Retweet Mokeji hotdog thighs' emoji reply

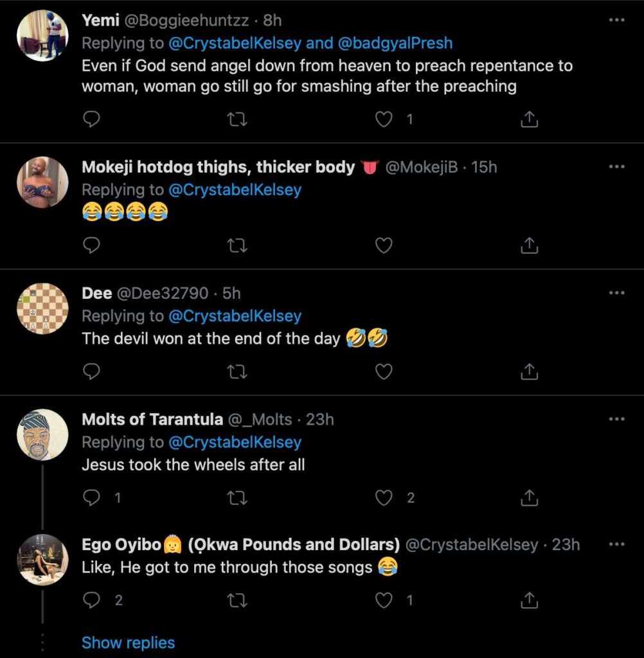(x=237, y=245)
